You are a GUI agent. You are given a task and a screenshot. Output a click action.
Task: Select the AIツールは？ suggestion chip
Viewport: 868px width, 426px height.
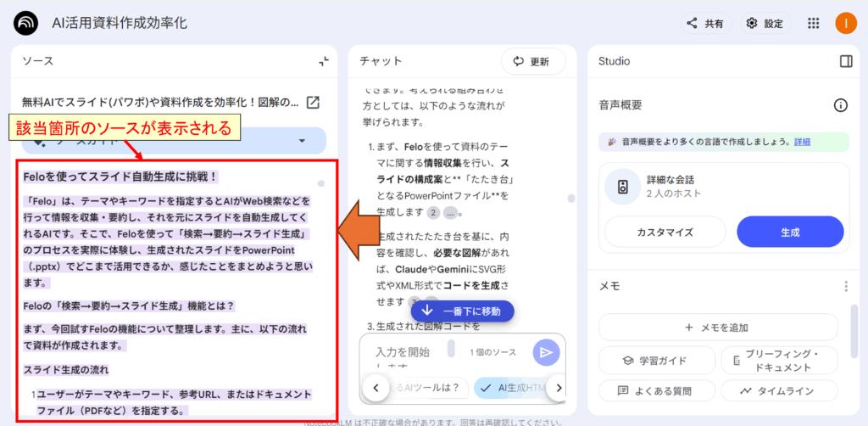(426, 388)
